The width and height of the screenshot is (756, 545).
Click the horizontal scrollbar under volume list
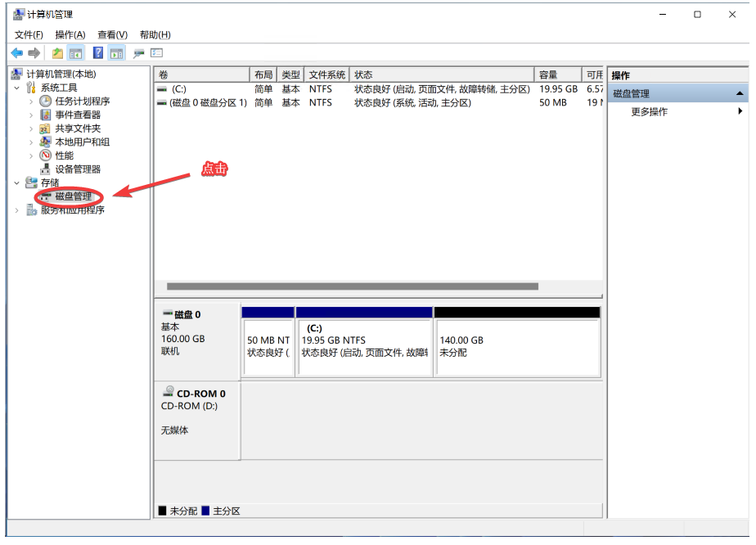click(352, 286)
